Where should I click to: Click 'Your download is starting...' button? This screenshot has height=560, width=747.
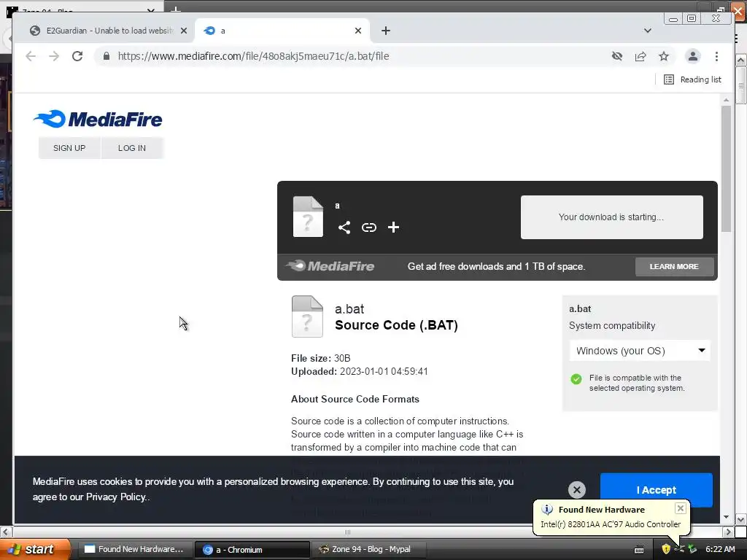(611, 217)
